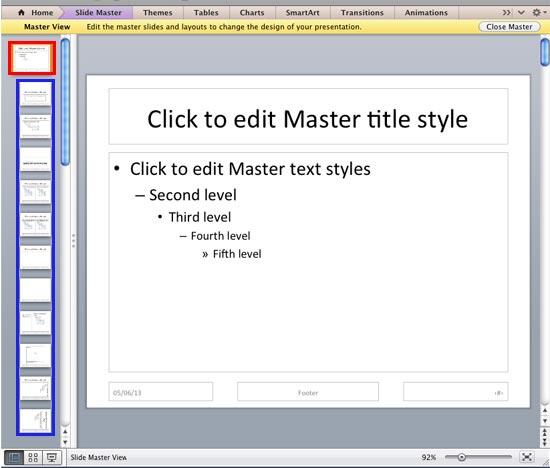The height and width of the screenshot is (468, 550).
Task: Collapse the ribbon with the down chevron
Action: (x=521, y=13)
